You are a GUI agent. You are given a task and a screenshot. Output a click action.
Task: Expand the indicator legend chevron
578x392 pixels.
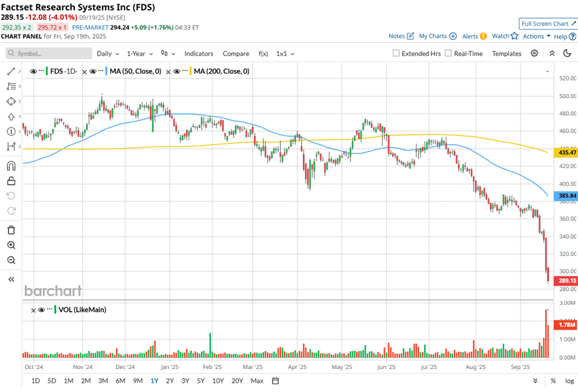coord(548,71)
